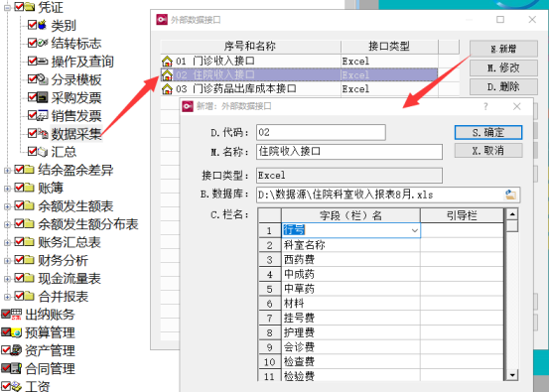Click the 工资 module icon
The height and width of the screenshot is (392, 549).
(17, 386)
